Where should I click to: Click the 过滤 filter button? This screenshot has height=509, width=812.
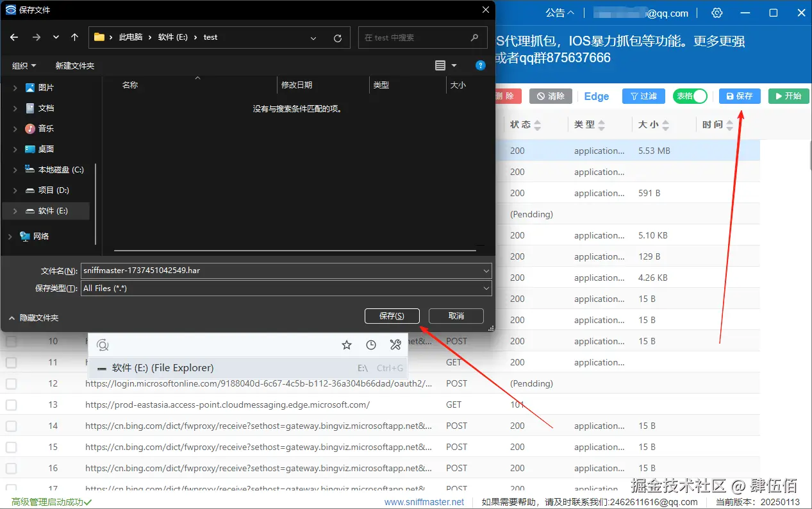pyautogui.click(x=643, y=96)
